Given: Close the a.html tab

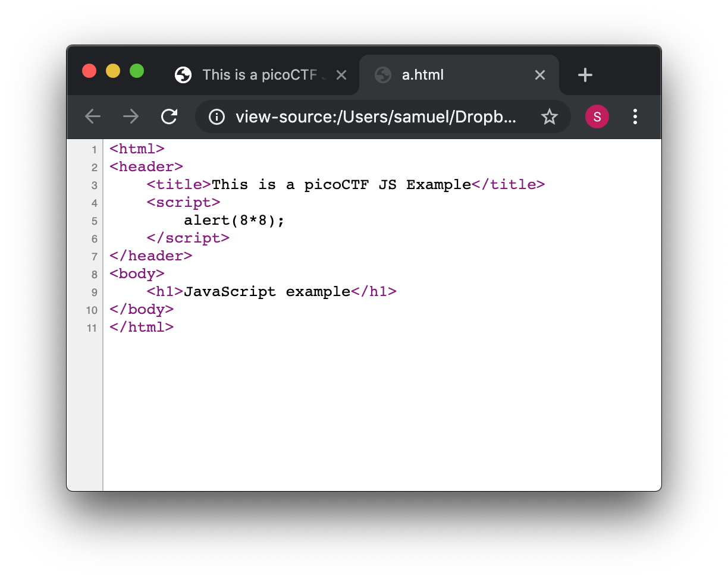Looking at the screenshot, I should 539,75.
